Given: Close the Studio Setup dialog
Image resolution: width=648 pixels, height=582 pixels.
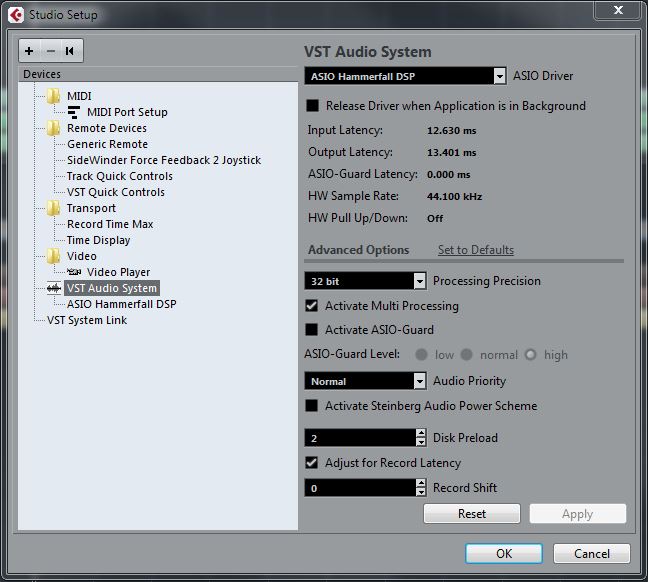Looking at the screenshot, I should tap(618, 10).
